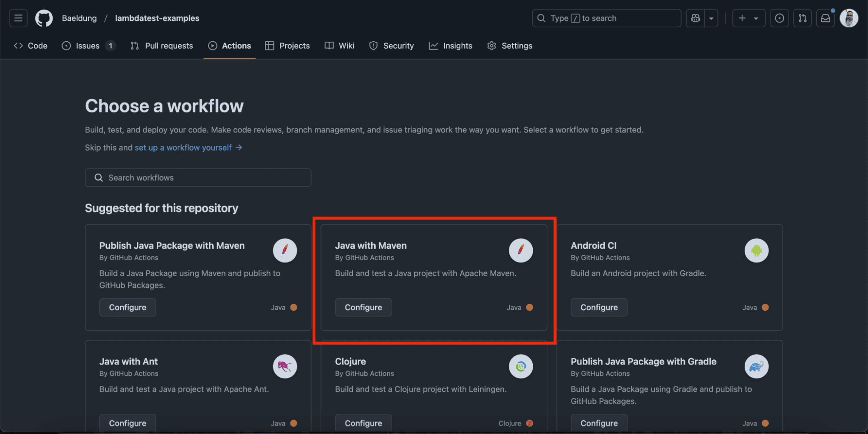
Task: Click the GitHub Octocat logo
Action: pos(44,18)
